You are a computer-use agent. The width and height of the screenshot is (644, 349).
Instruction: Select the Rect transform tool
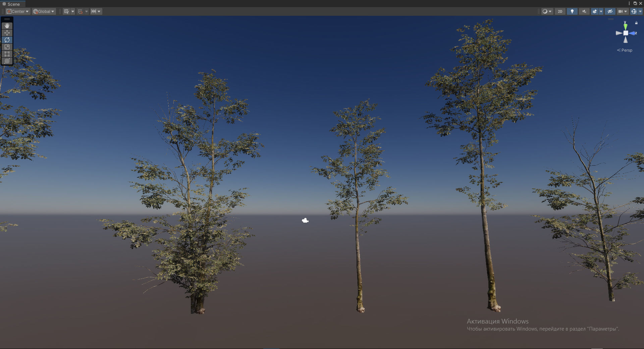pos(7,54)
